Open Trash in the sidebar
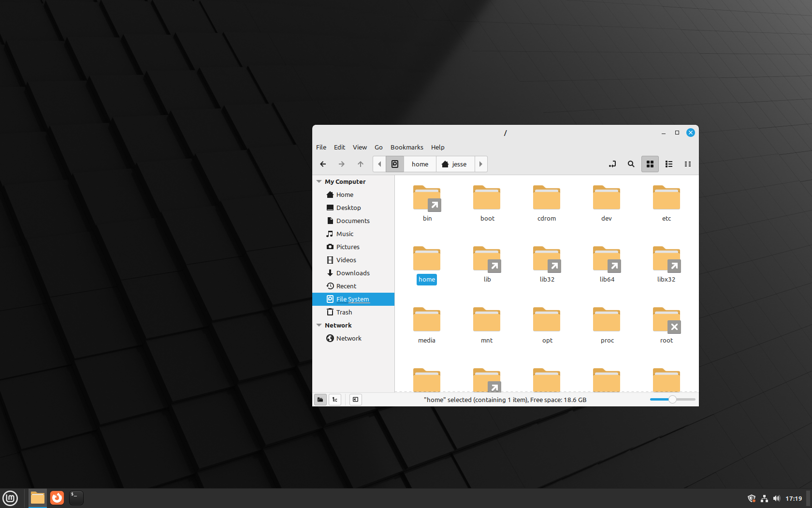This screenshot has height=508, width=812. (353, 312)
